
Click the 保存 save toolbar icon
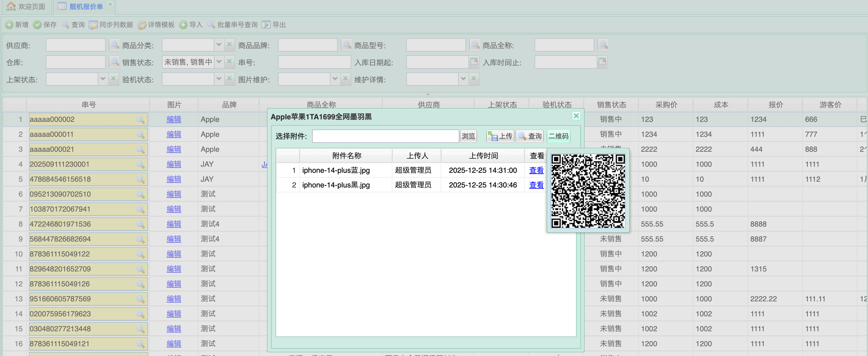point(37,25)
